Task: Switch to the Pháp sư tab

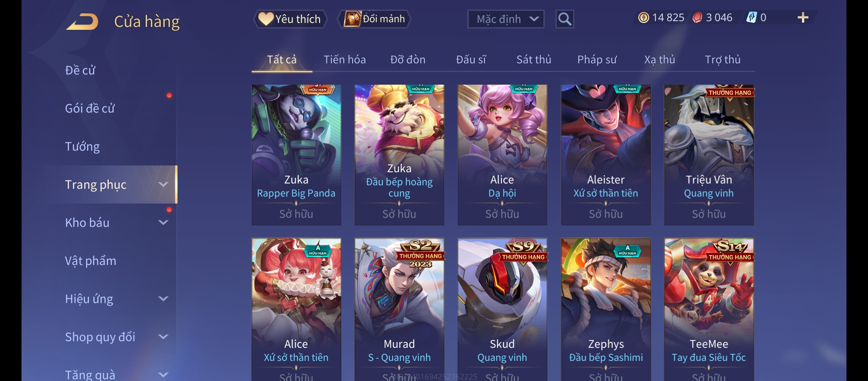Action: [597, 60]
